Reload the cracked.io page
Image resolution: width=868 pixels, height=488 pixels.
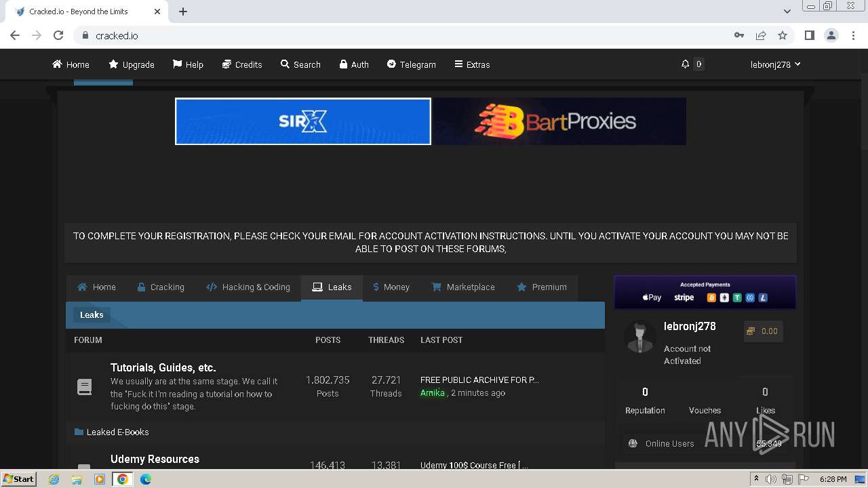pos(58,35)
